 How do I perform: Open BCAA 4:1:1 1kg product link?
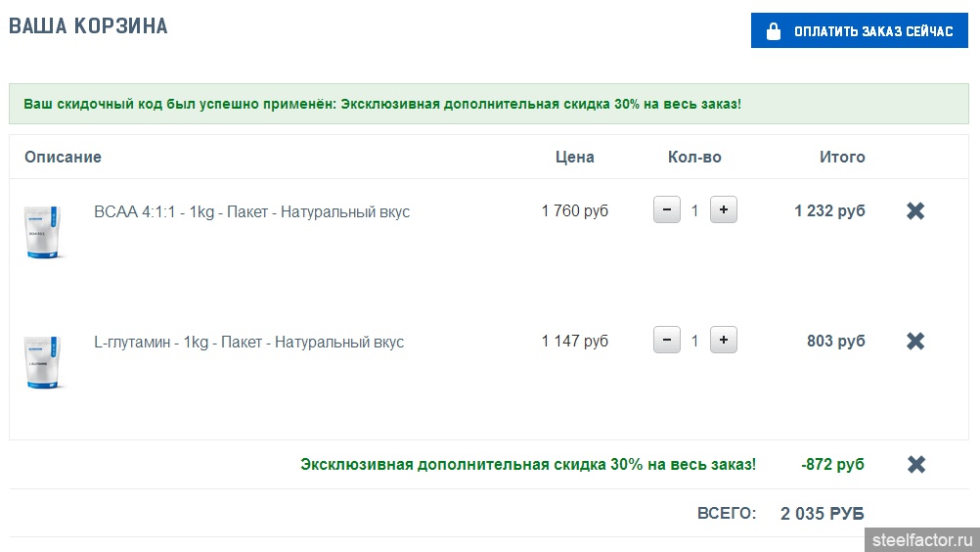point(251,212)
